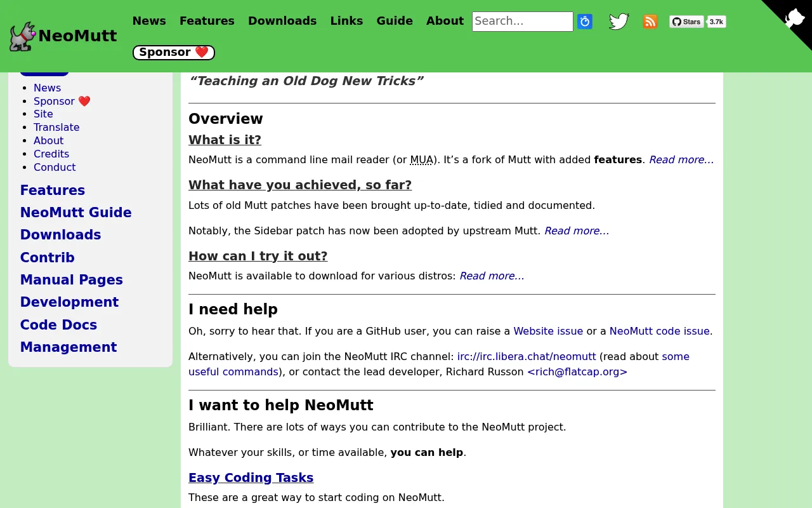Go to Features section in sidebar

click(53, 190)
